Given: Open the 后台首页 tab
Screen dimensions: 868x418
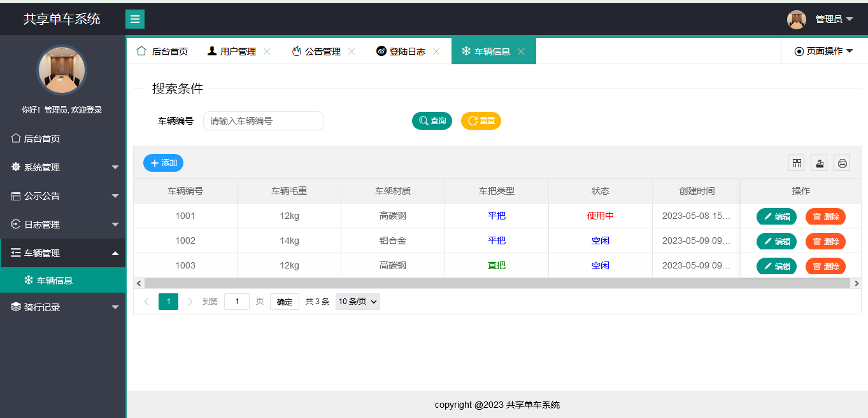Looking at the screenshot, I should [162, 52].
